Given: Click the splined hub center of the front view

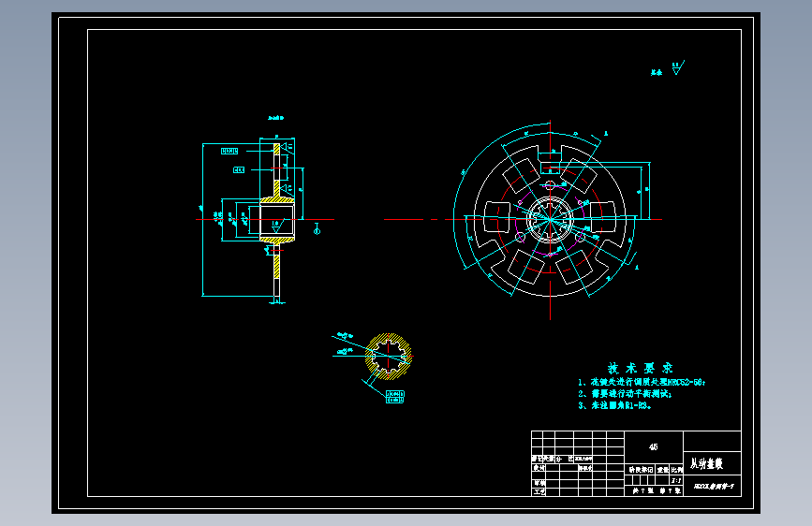Looking at the screenshot, I should (x=550, y=220).
